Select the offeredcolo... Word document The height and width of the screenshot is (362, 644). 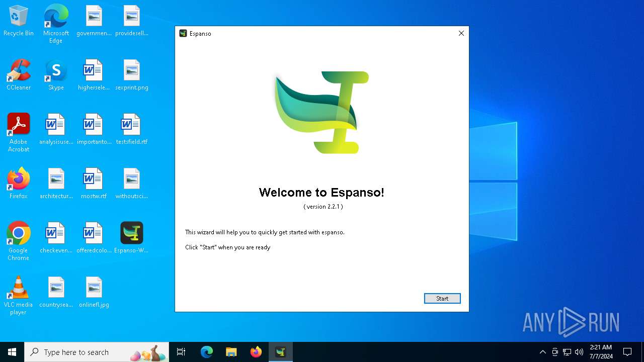94,238
